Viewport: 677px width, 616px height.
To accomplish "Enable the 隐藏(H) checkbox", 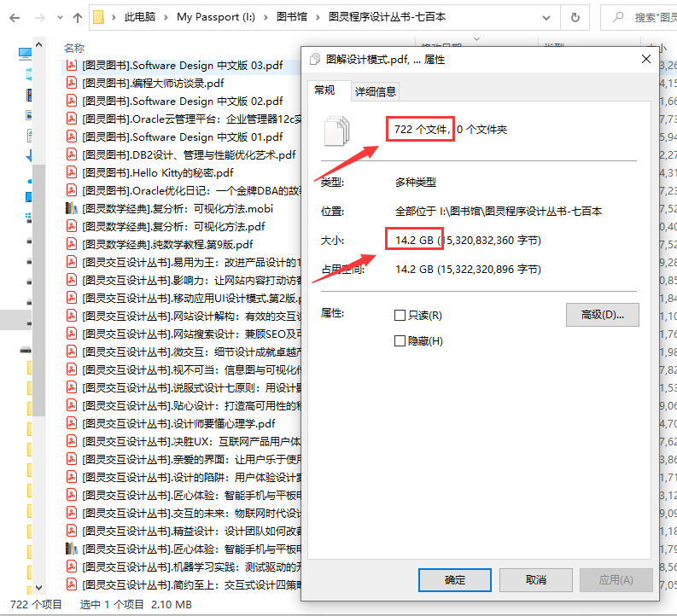I will coord(400,341).
